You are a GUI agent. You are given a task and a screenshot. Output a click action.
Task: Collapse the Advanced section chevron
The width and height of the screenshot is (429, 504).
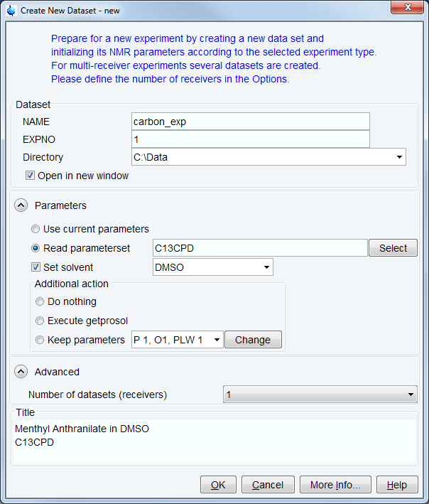(x=21, y=372)
